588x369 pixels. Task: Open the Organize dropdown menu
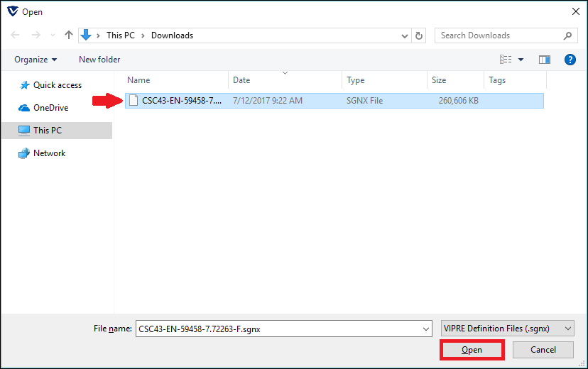click(36, 60)
